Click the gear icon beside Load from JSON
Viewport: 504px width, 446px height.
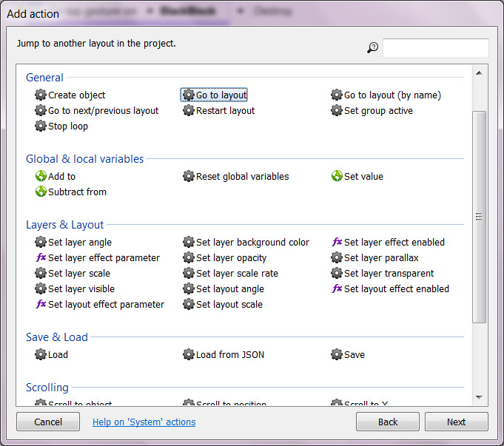coord(189,354)
